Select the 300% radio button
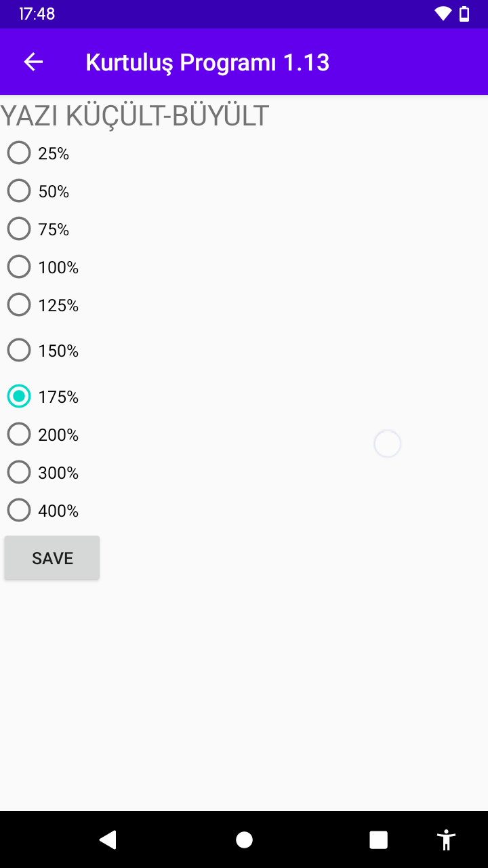Image resolution: width=488 pixels, height=868 pixels. (x=19, y=472)
